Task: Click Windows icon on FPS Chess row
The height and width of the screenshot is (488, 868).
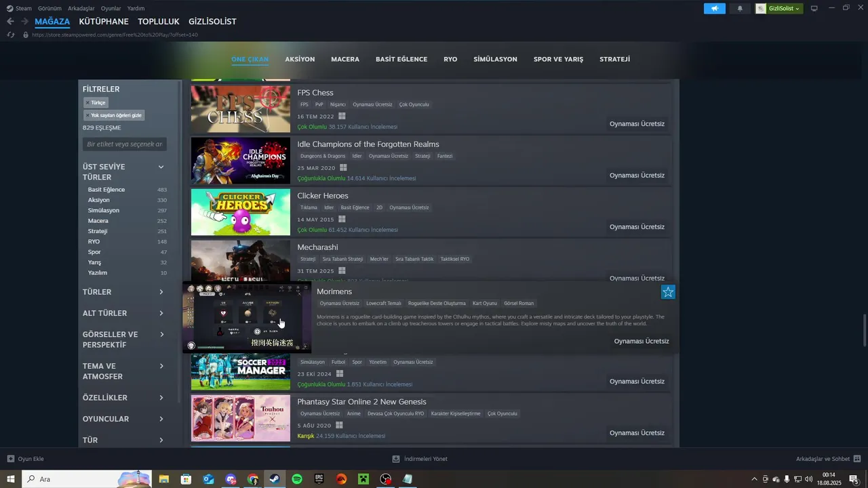Action: coord(342,116)
